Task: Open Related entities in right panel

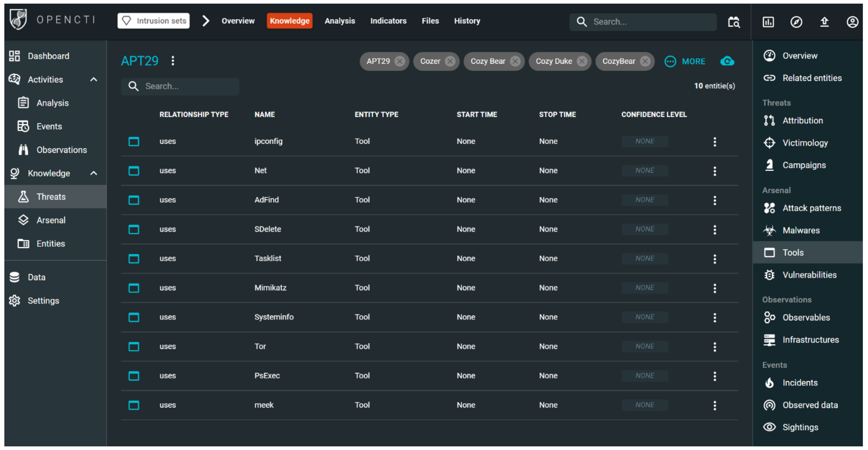Action: point(808,78)
